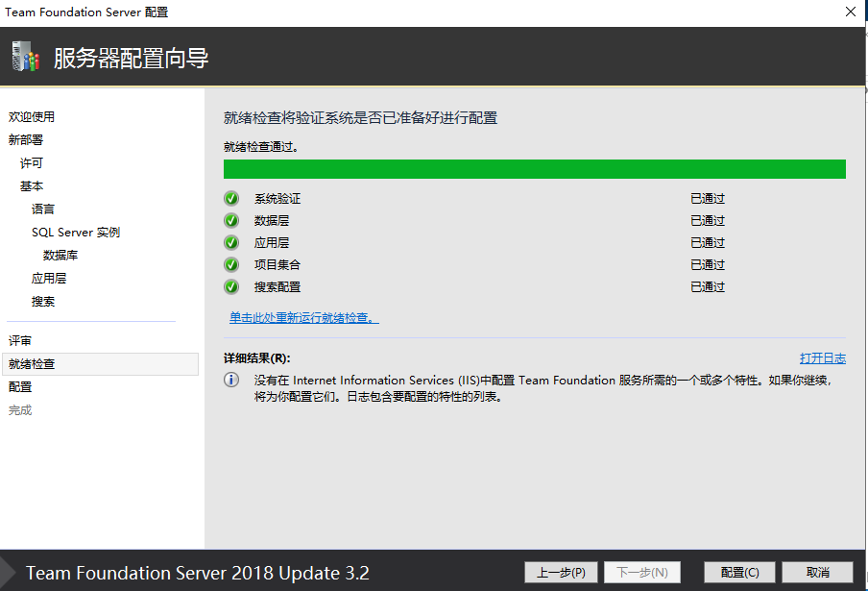Click the 配置(C) button
This screenshot has height=591, width=868.
739,572
